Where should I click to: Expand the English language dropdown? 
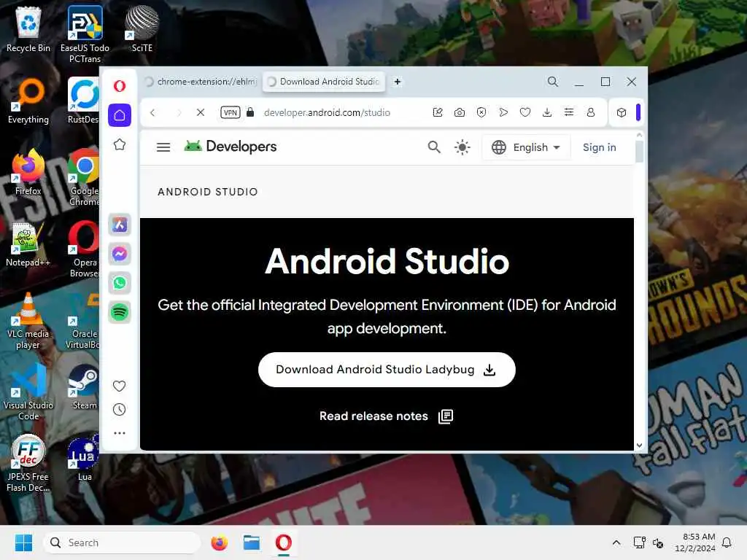526,147
